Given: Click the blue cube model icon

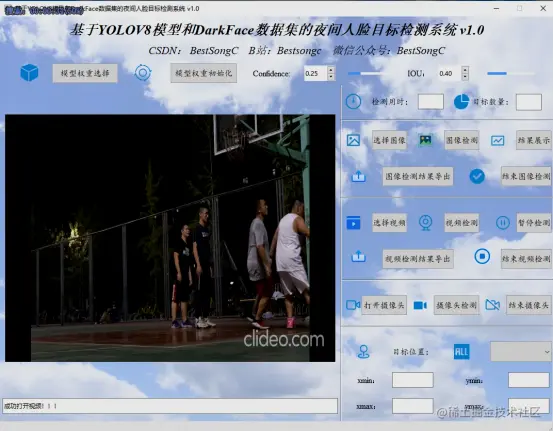Looking at the screenshot, I should click(29, 73).
